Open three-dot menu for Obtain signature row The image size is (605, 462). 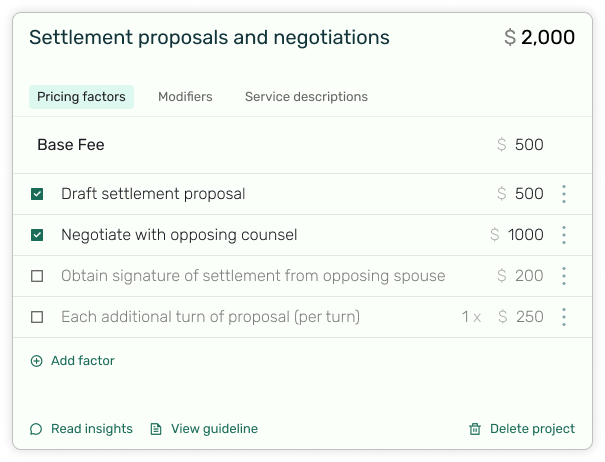tap(564, 276)
